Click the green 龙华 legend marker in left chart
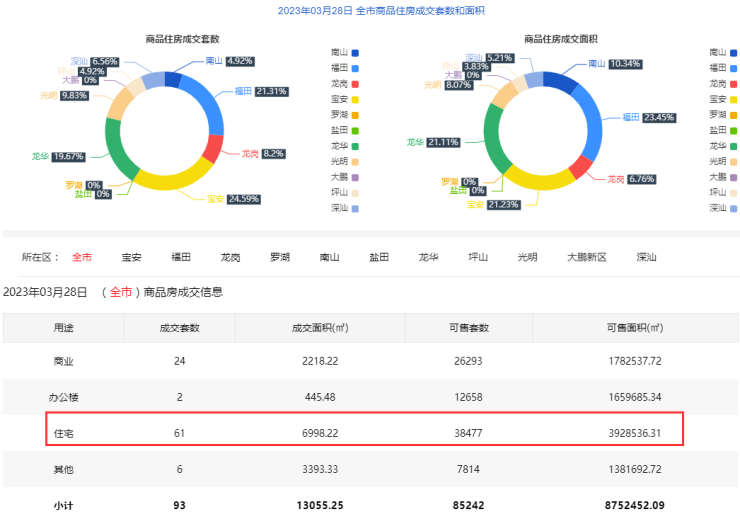The width and height of the screenshot is (740, 519). (355, 146)
